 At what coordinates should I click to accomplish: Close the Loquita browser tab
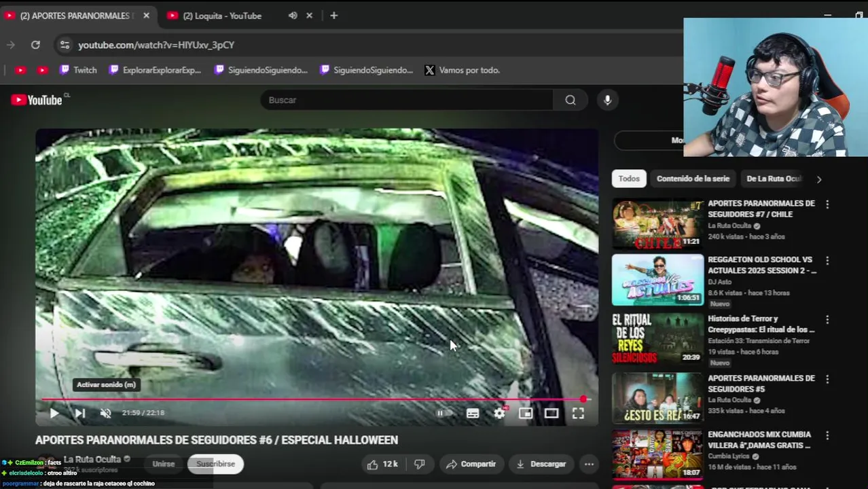(309, 16)
